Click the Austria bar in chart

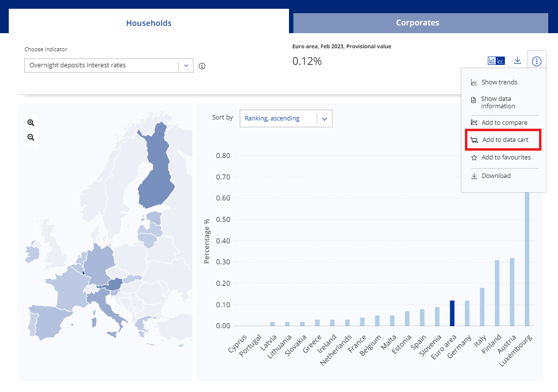pyautogui.click(x=512, y=292)
